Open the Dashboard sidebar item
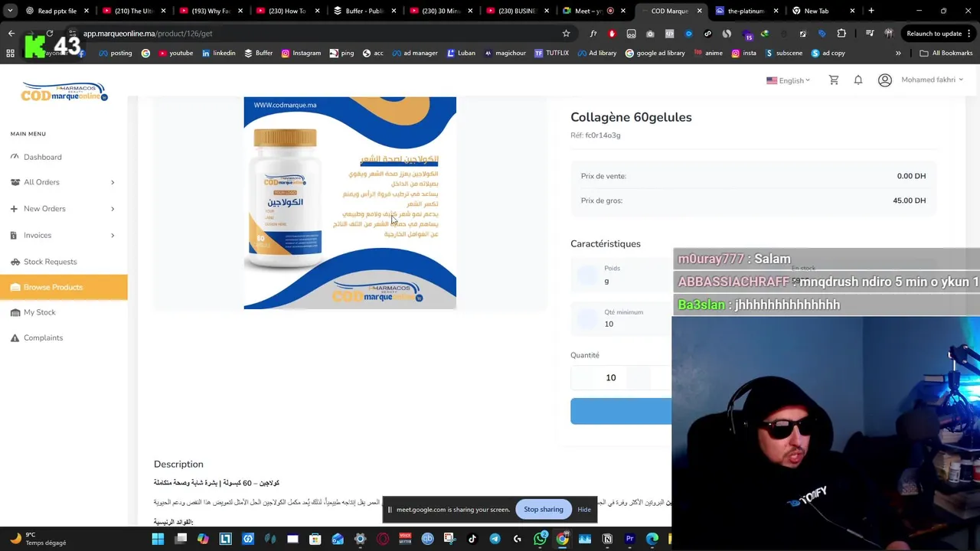 coord(42,157)
